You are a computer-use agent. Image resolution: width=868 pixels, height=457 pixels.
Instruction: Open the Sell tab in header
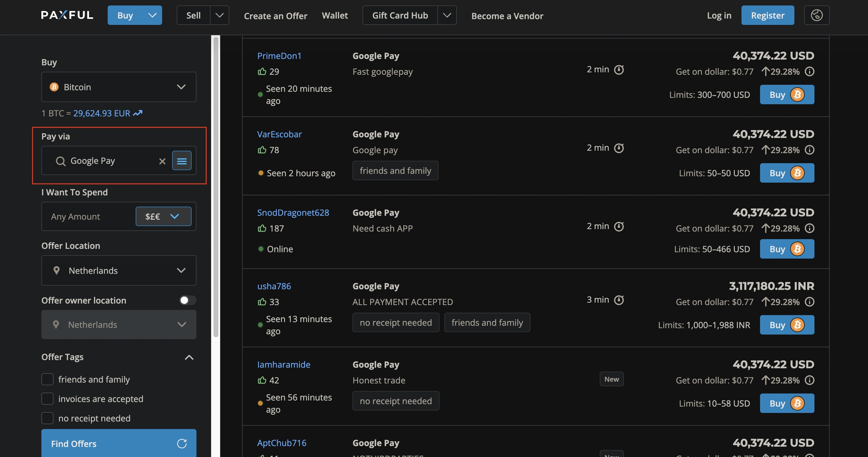[193, 15]
